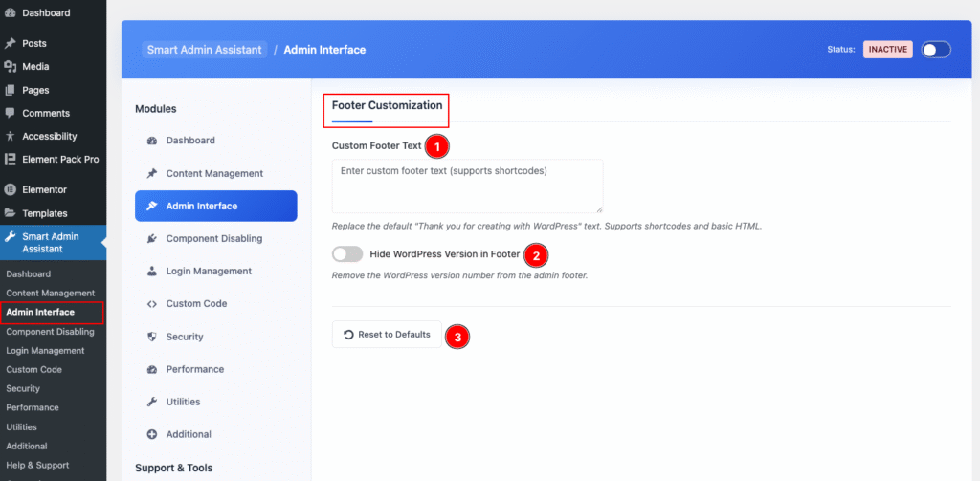
Task: Open Content Management submenu link
Action: point(50,293)
